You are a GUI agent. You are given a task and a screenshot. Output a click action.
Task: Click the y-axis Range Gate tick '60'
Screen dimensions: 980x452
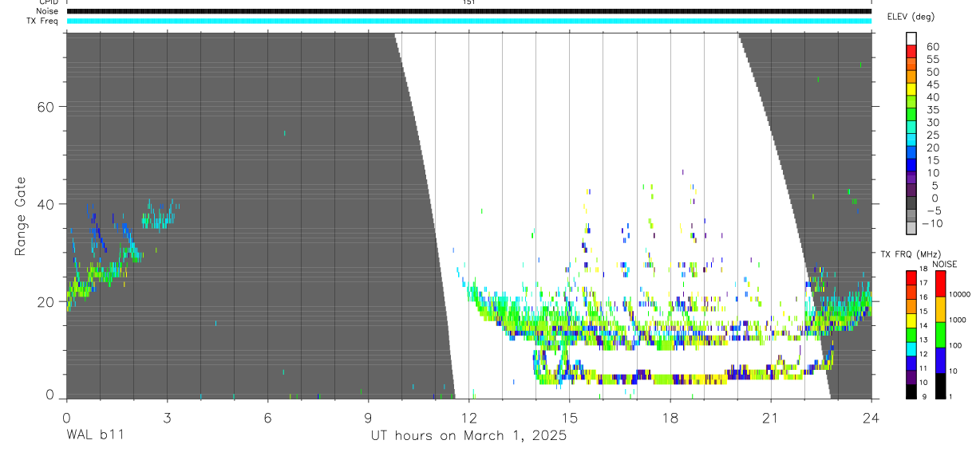tap(47, 107)
